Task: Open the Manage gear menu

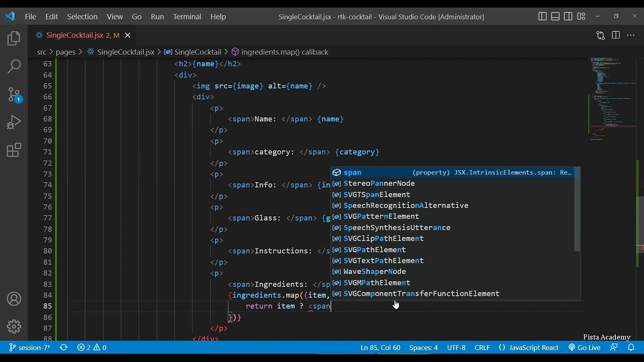Action: point(14,327)
